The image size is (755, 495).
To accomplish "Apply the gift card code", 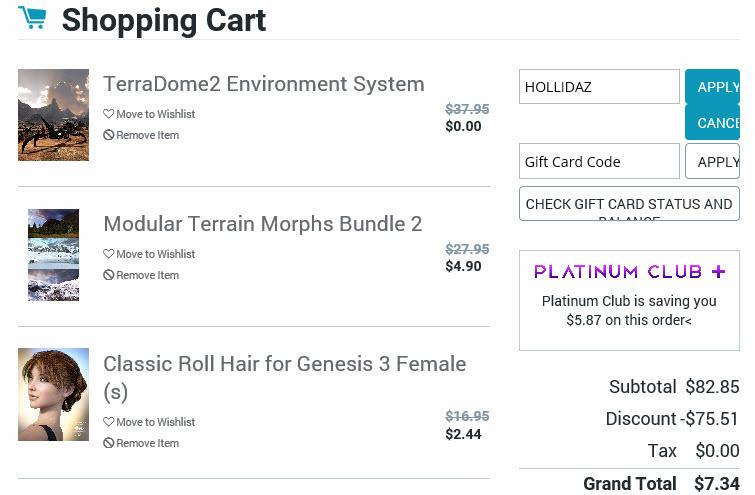I will pyautogui.click(x=713, y=162).
